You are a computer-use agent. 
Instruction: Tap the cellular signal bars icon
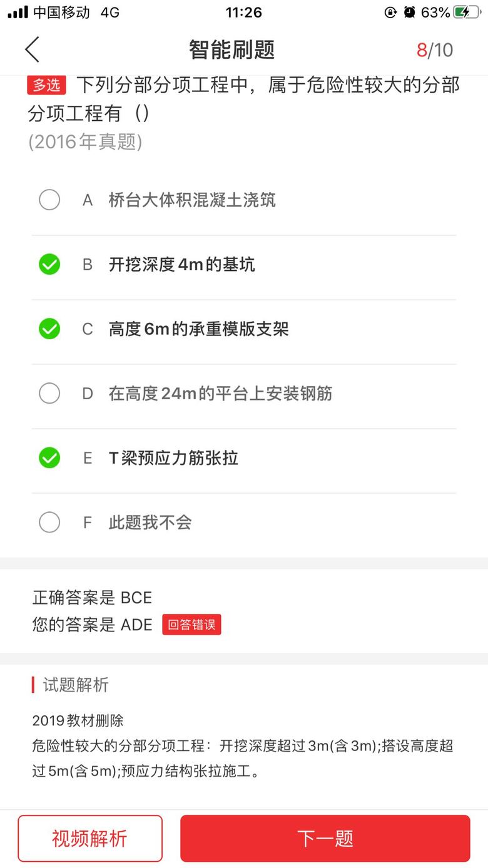point(18,13)
